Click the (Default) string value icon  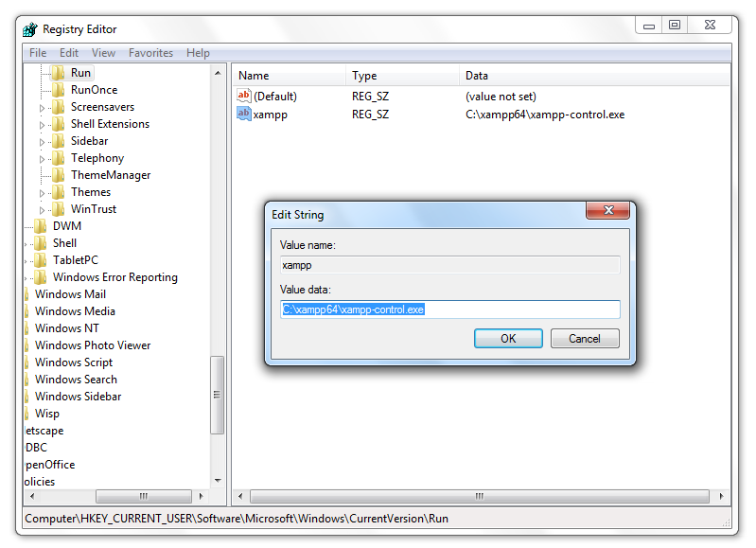(244, 96)
